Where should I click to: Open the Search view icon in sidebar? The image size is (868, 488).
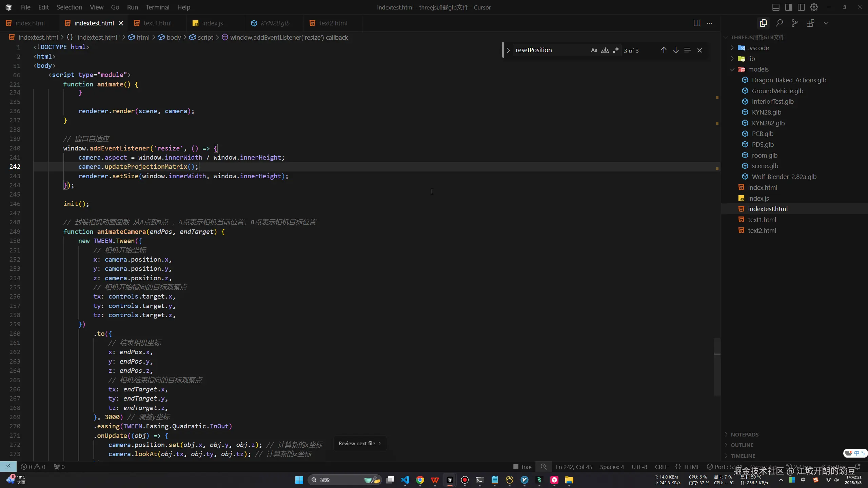tap(779, 23)
